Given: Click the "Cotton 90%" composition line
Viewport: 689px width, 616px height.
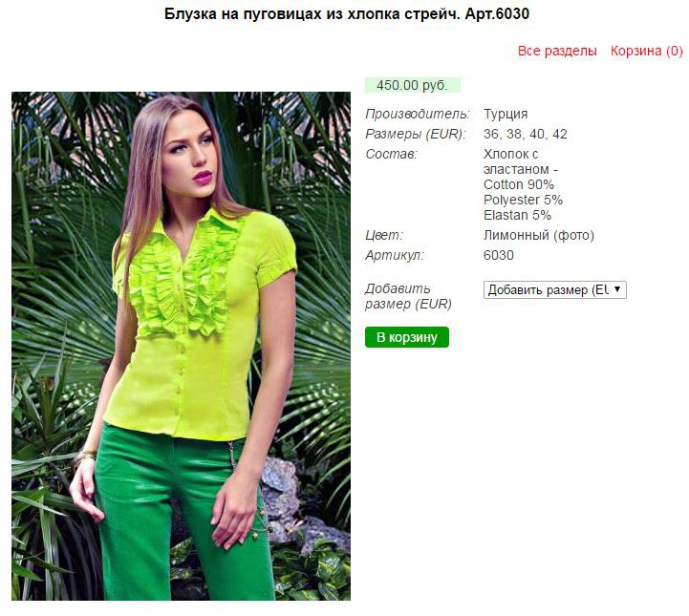Looking at the screenshot, I should (x=519, y=184).
